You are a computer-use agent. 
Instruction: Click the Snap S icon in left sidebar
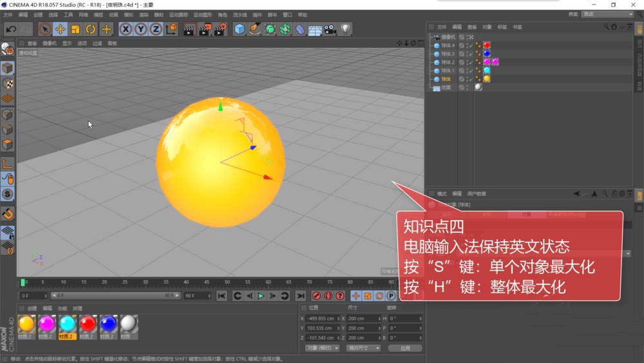click(7, 194)
